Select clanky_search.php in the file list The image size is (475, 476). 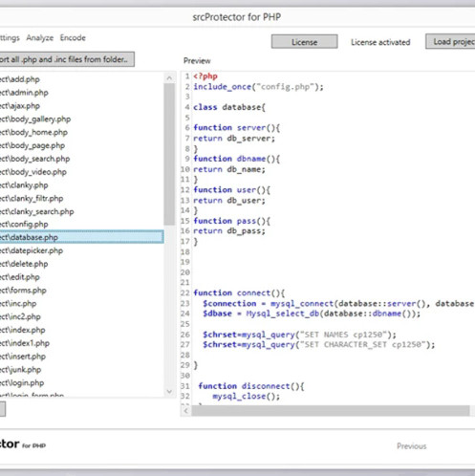[x=82, y=211]
